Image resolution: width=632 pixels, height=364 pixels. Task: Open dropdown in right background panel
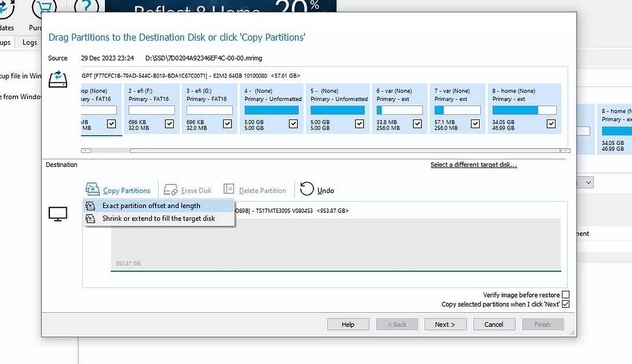(x=588, y=182)
